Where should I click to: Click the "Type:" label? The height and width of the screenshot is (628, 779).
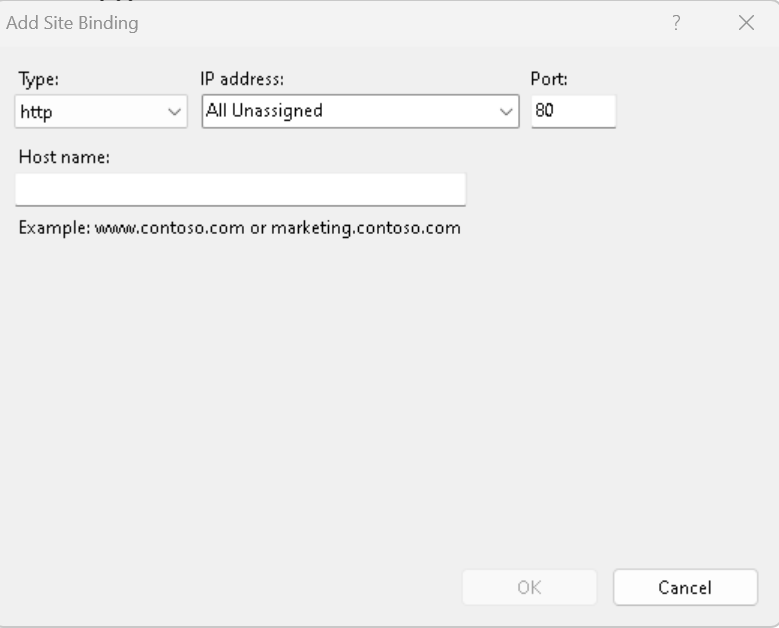click(35, 80)
